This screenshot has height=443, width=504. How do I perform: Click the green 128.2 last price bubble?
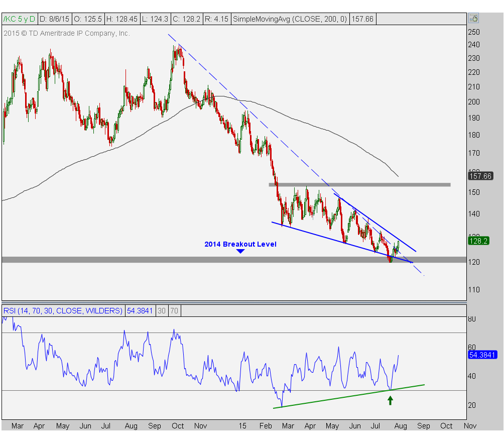(x=478, y=241)
